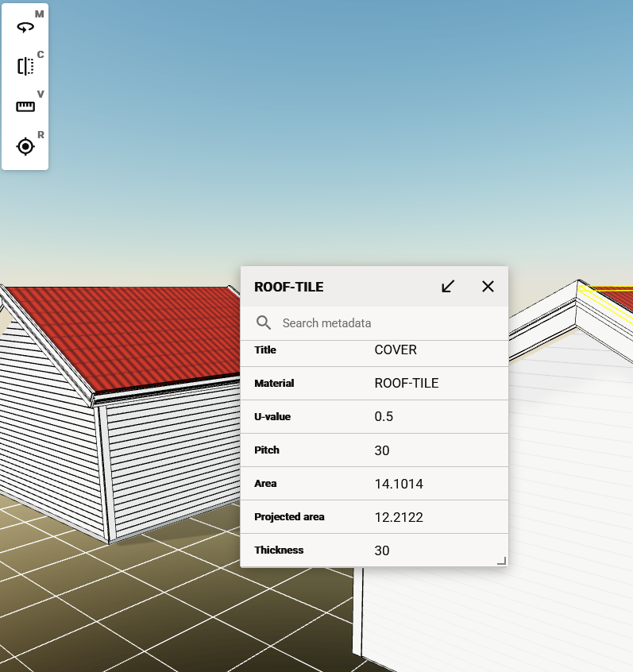Select the Thickness label
Viewport: 633px width, 672px height.
[x=279, y=550]
